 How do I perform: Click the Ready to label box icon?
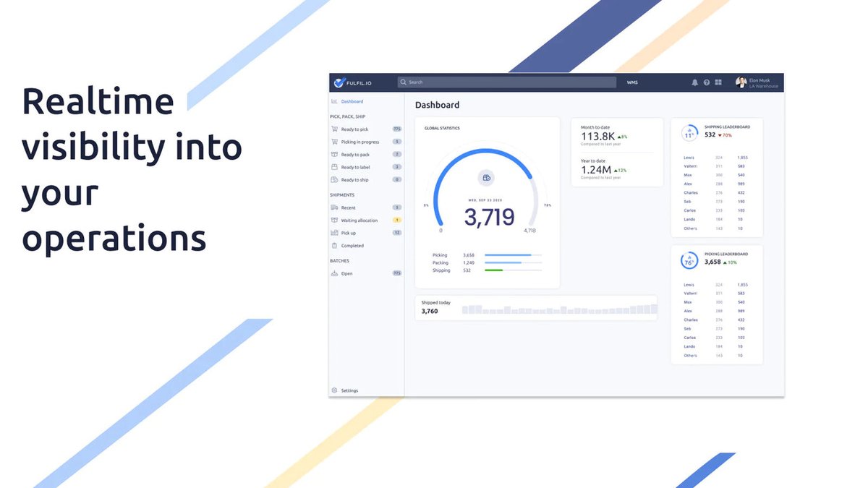tap(334, 167)
